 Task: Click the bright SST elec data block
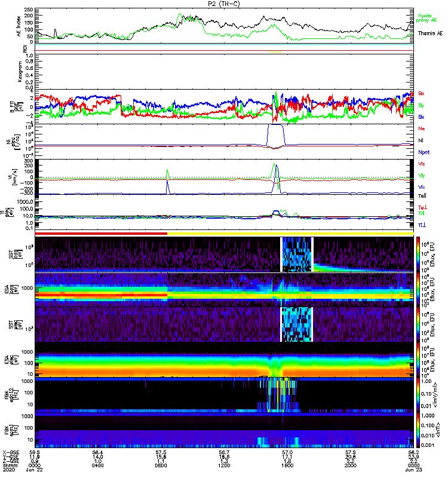[x=297, y=324]
